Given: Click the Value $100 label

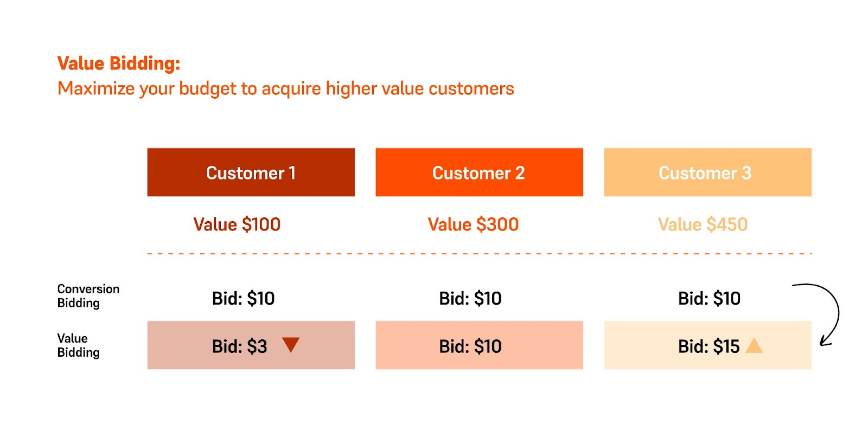Looking at the screenshot, I should pos(237,224).
